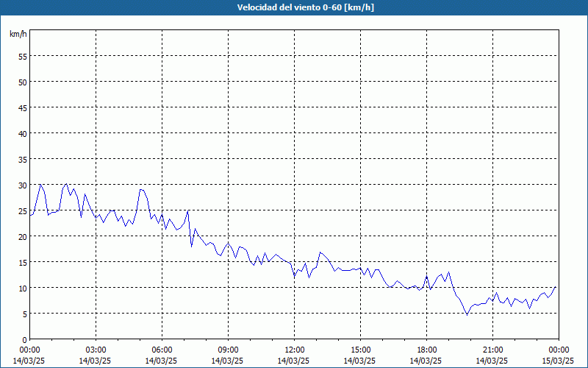Click the chart title 'Velocidad del viento 0-60 [km/h]'
588x368 pixels.
[305, 7]
